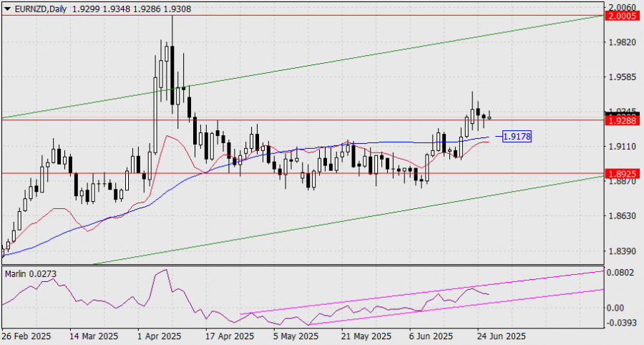
Task: Click the 1.9820 price scale value
Action: point(623,42)
